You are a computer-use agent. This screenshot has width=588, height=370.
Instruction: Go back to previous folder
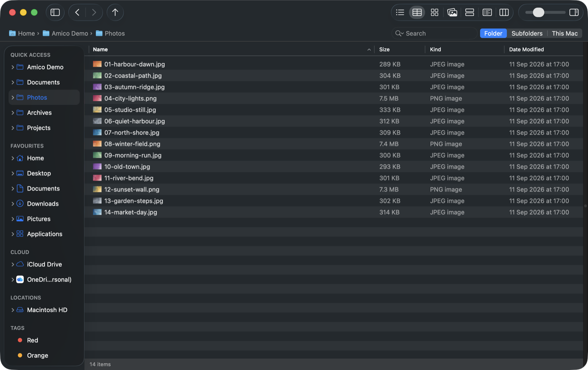click(x=77, y=13)
